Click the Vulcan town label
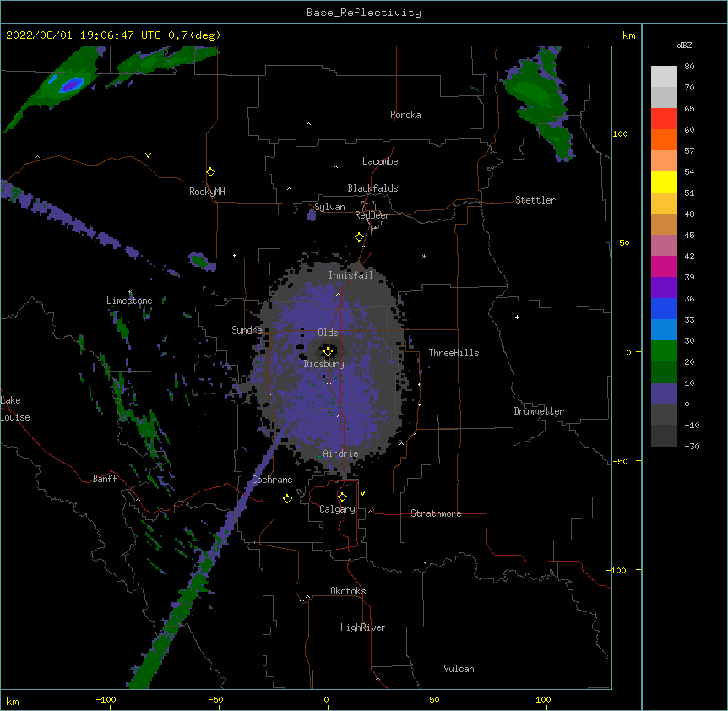 (x=459, y=669)
